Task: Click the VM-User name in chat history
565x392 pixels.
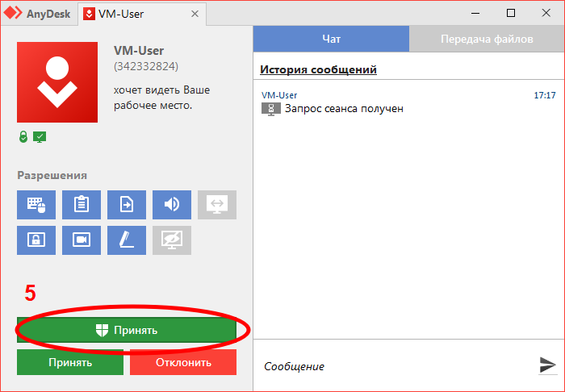Action: click(x=279, y=95)
